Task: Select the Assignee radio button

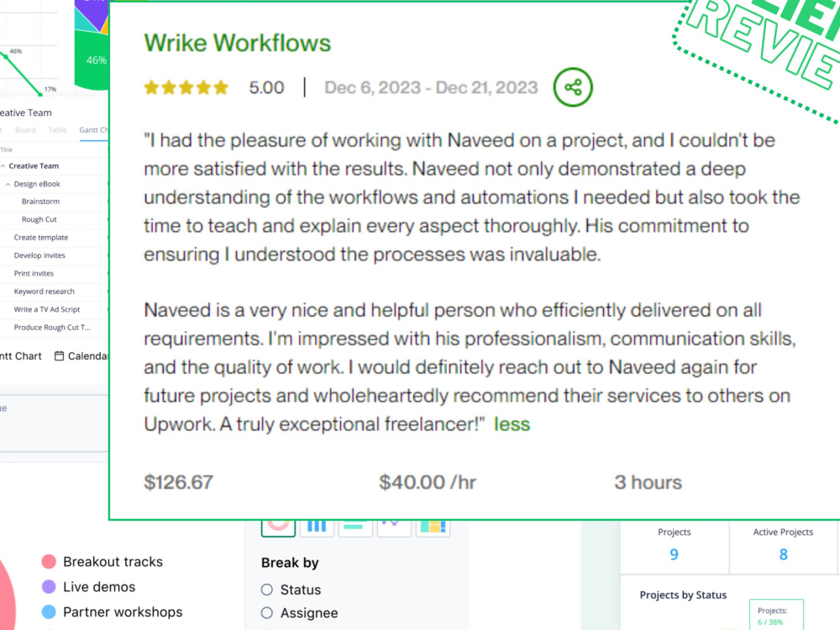Action: coord(266,613)
